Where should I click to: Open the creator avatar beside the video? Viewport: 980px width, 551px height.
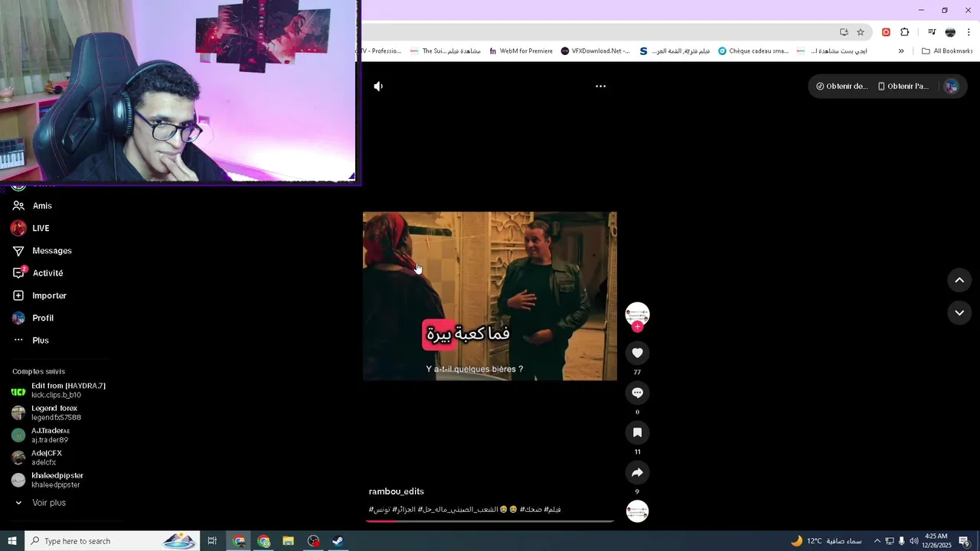click(637, 314)
